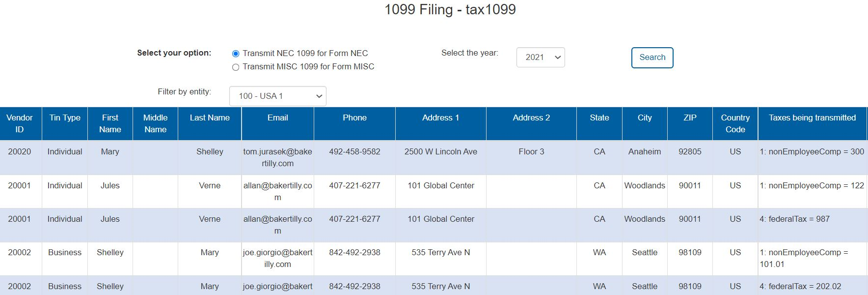This screenshot has width=868, height=295.
Task: Click the Email column header
Action: (277, 118)
